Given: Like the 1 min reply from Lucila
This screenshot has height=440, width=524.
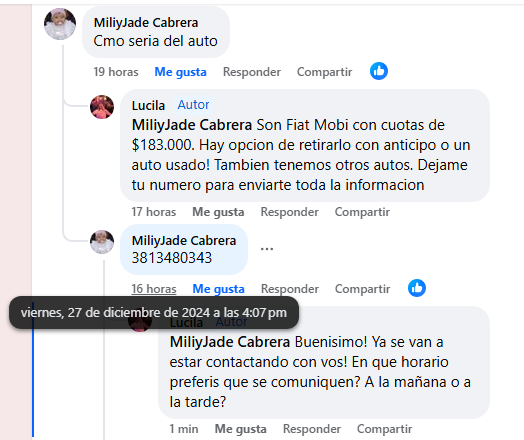Looking at the screenshot, I should click(241, 429).
